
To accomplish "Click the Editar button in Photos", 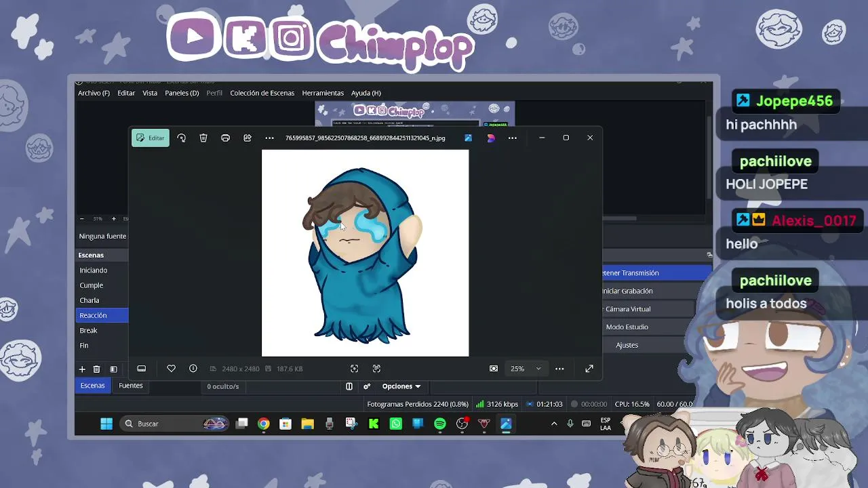I will pyautogui.click(x=150, y=138).
